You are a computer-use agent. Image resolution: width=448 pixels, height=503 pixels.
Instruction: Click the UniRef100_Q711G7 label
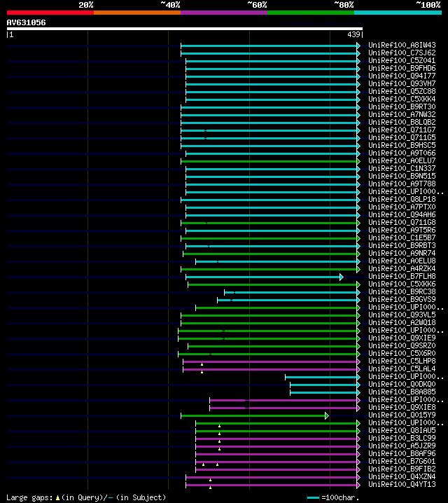pos(402,130)
